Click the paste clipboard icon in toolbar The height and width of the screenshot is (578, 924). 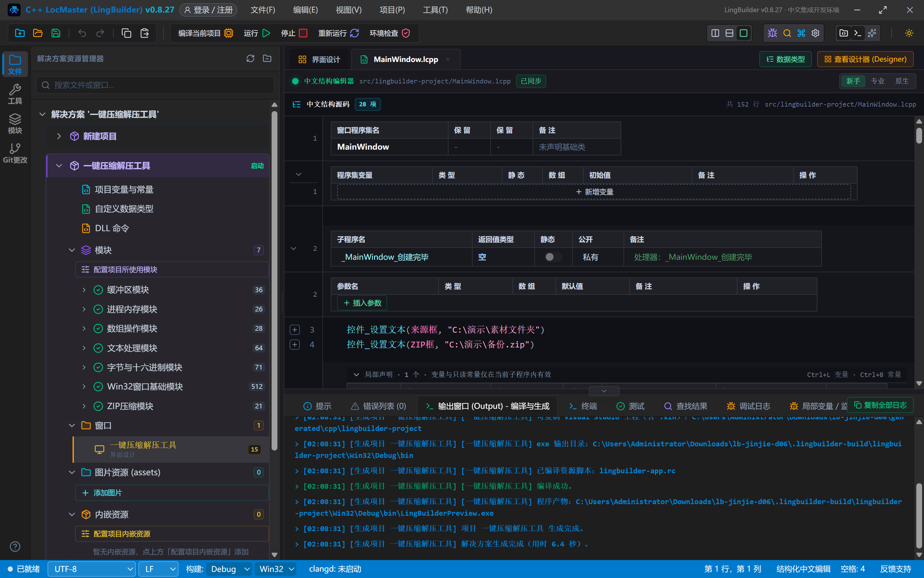[144, 33]
